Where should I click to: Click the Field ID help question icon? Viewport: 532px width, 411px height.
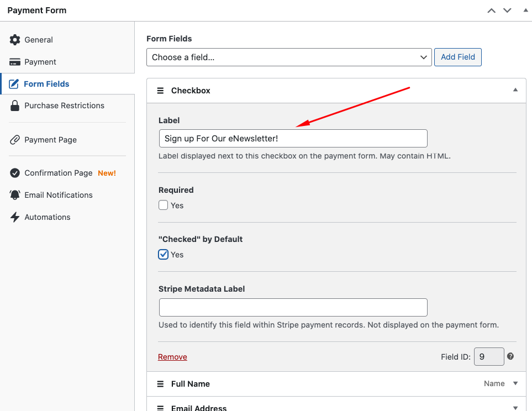[510, 356]
